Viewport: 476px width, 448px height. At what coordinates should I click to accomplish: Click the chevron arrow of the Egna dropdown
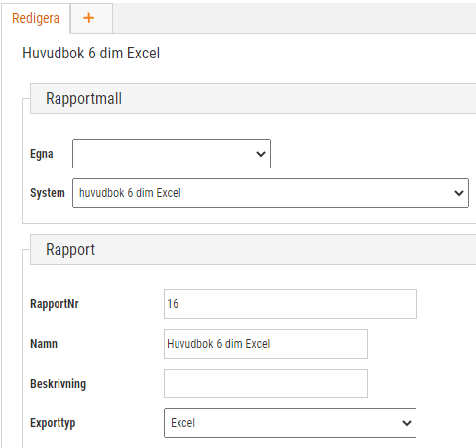[261, 154]
